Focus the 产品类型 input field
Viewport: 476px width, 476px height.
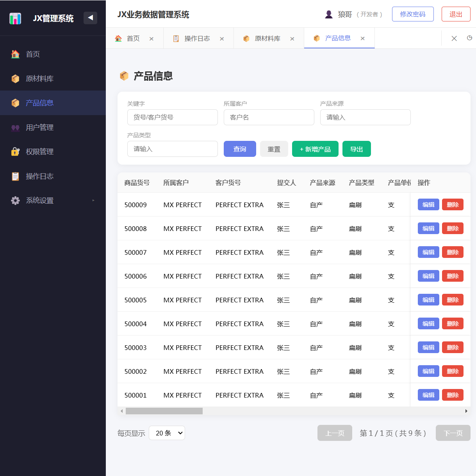(173, 149)
